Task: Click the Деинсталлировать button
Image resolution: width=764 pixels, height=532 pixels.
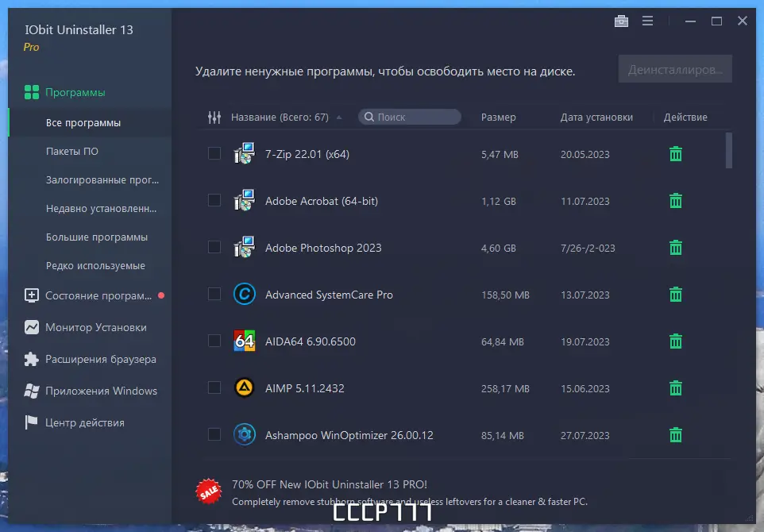Action: pyautogui.click(x=675, y=69)
